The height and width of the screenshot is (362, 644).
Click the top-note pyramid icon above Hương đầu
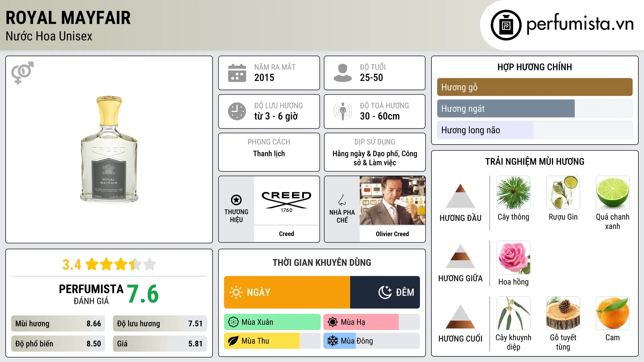point(460,196)
